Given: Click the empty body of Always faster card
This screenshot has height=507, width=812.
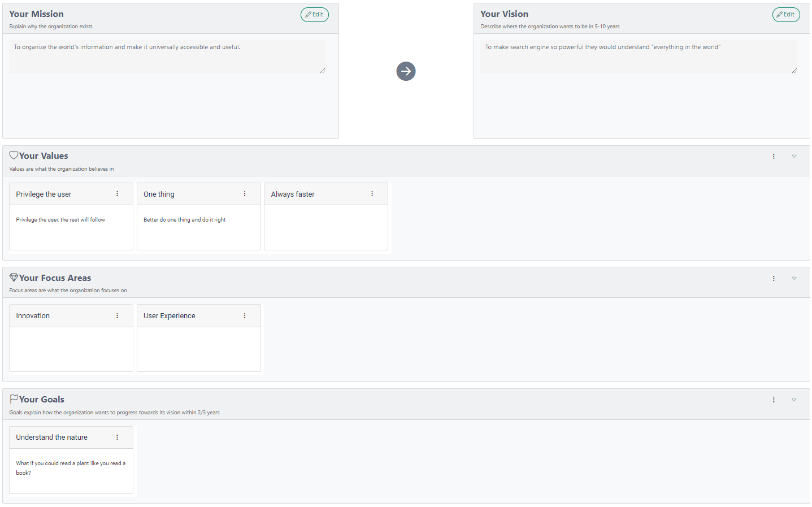Looking at the screenshot, I should click(326, 227).
